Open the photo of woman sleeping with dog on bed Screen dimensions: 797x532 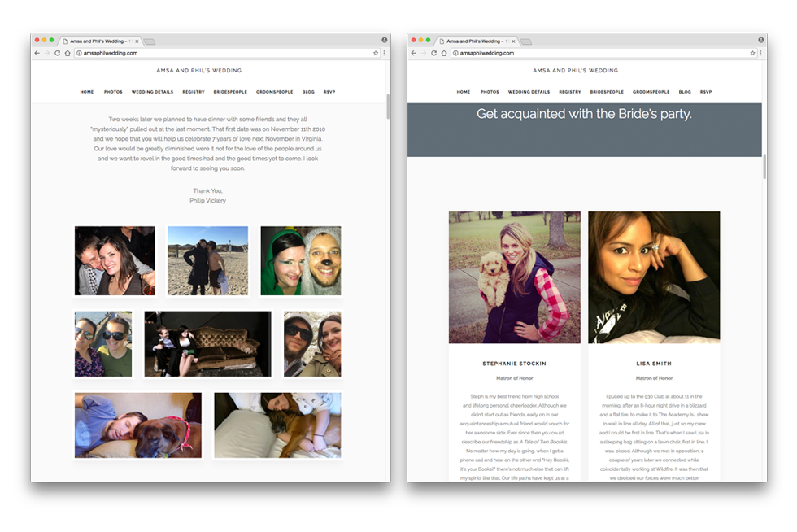(x=277, y=425)
